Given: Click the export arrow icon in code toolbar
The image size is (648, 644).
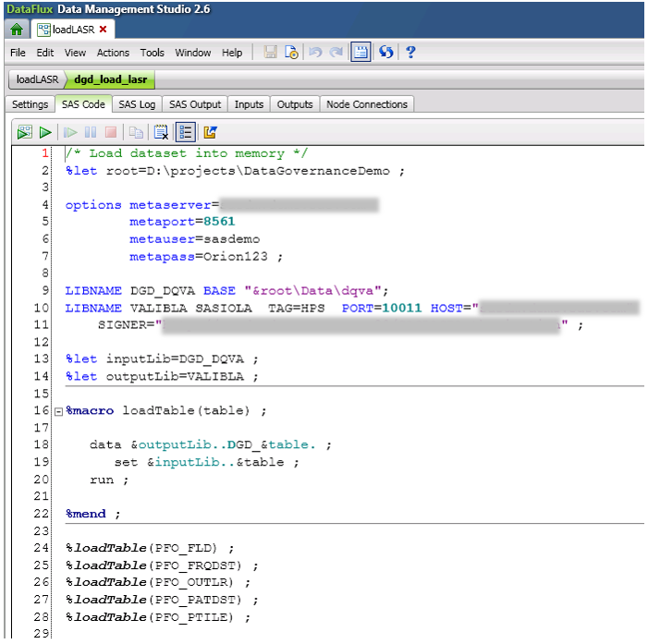Looking at the screenshot, I should (x=210, y=132).
